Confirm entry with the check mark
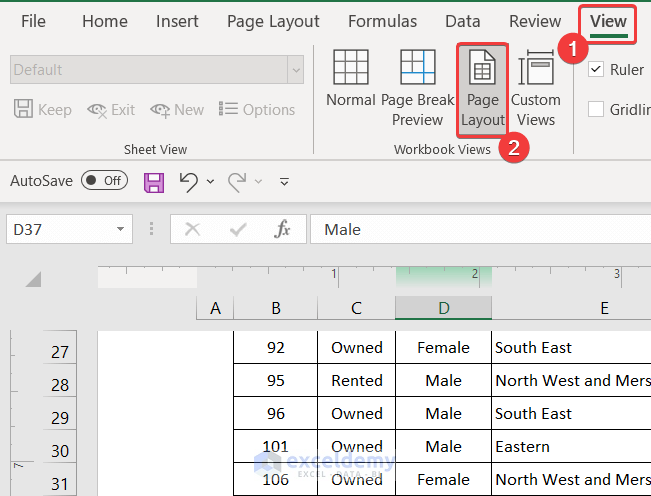This screenshot has width=651, height=496. click(x=238, y=229)
